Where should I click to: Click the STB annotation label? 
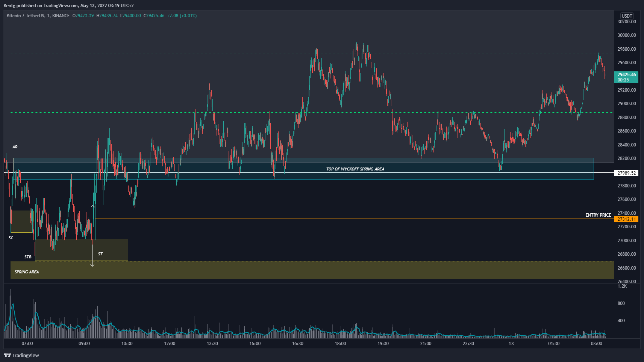coord(28,257)
